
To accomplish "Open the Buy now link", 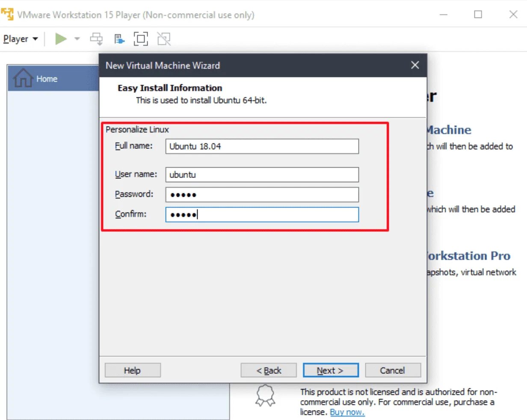I will [347, 412].
